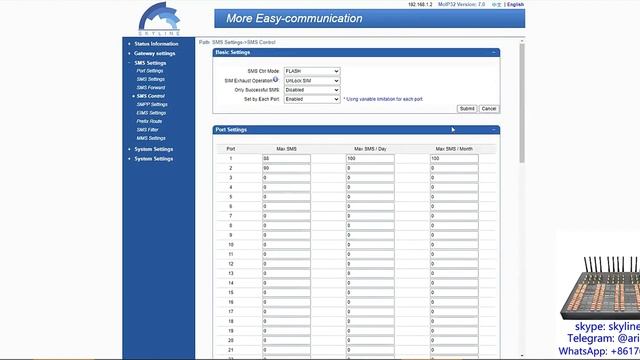640x360 pixels.
Task: Open the Only Successful SMS dropdown
Action: [x=312, y=90]
